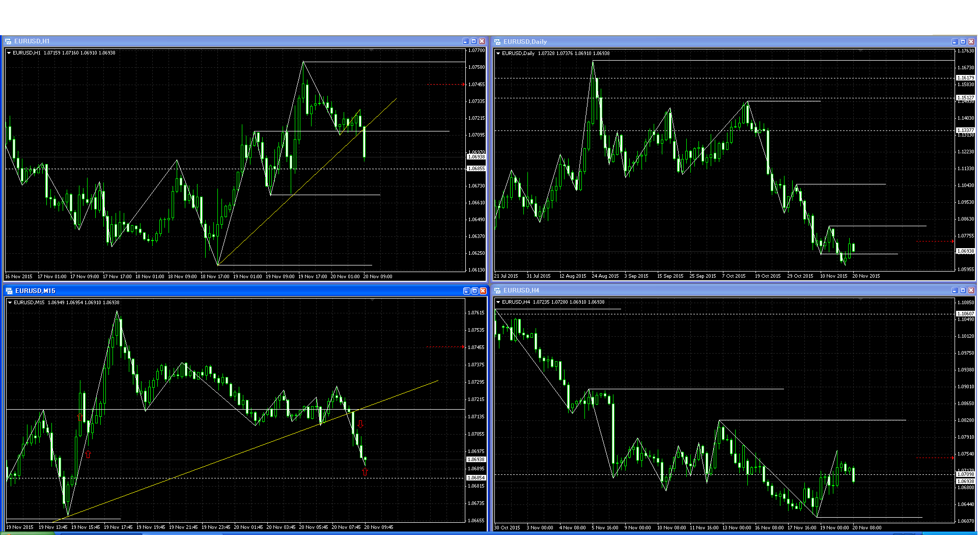Screen dimensions: 980x535
Task: Maximize the EURUSD,H1 chart window
Action: [x=473, y=41]
